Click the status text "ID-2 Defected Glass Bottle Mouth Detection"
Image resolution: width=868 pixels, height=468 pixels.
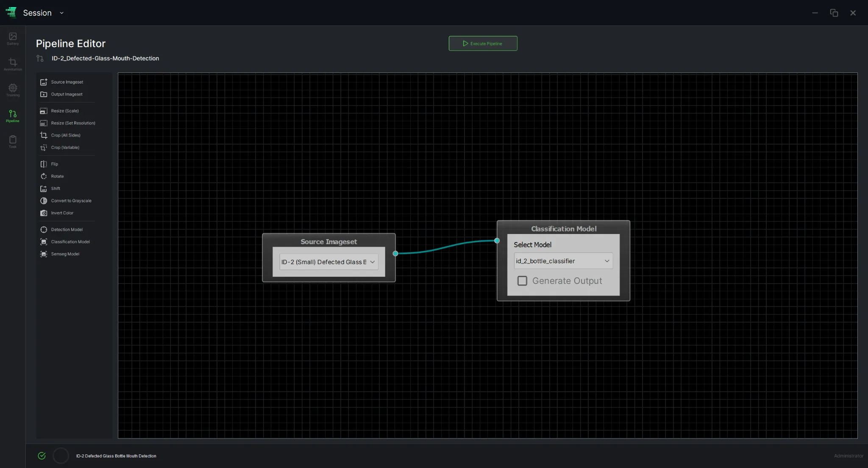(x=116, y=456)
